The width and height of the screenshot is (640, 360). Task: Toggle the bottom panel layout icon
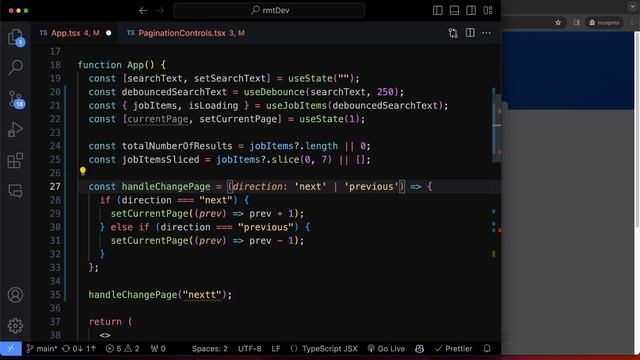(454, 11)
